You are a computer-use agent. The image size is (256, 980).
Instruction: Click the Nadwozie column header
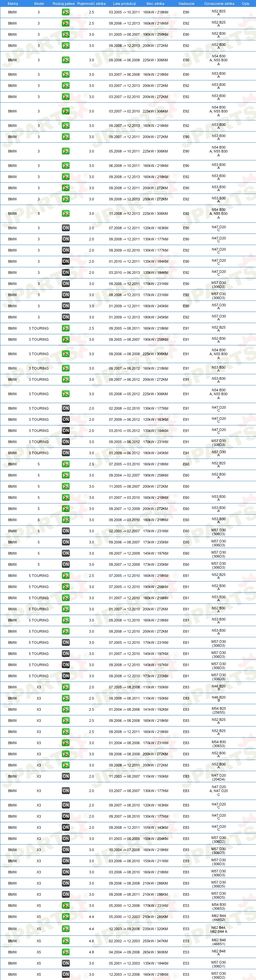tap(187, 3)
